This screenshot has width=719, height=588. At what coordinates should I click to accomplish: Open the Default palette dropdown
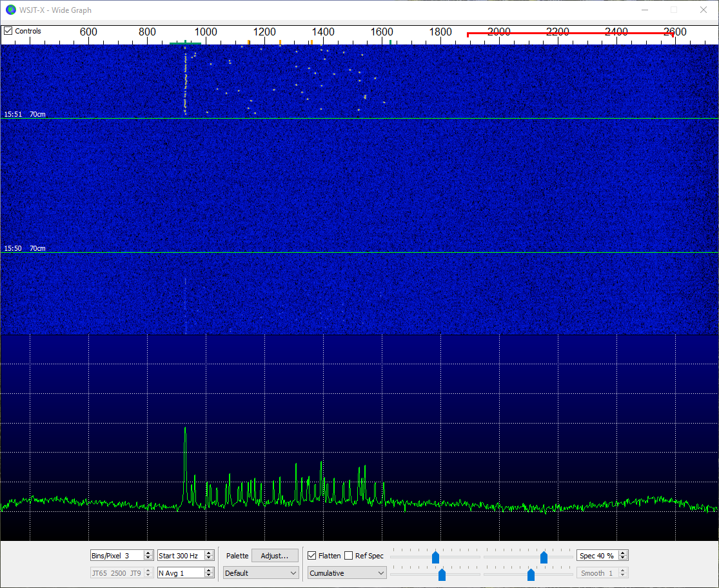click(x=261, y=573)
